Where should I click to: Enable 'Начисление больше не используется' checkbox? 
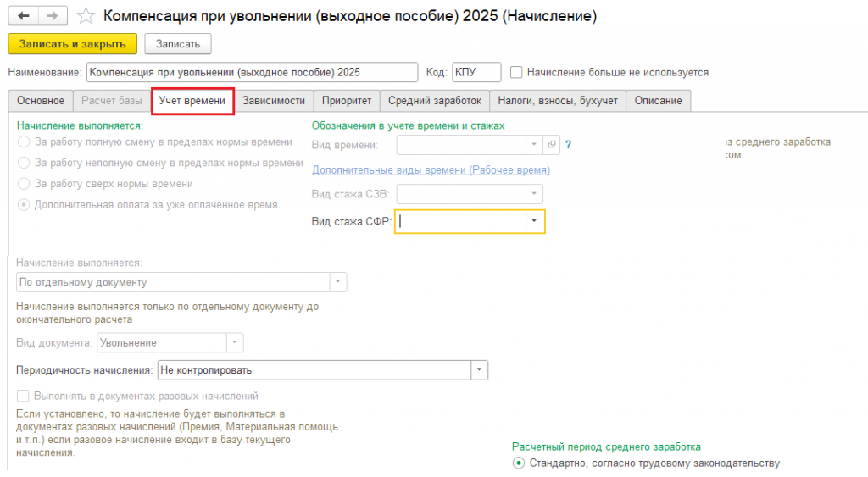pyautogui.click(x=516, y=73)
